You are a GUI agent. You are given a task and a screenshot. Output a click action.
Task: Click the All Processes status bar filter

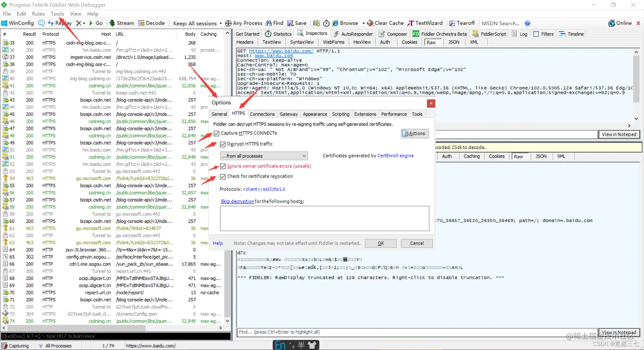pos(55,346)
